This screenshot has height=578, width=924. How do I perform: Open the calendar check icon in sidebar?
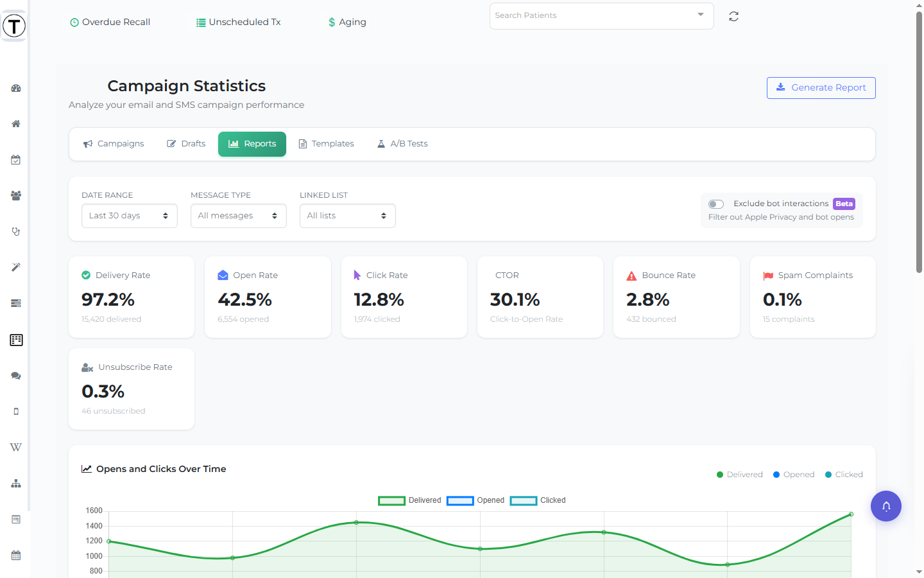click(x=16, y=160)
